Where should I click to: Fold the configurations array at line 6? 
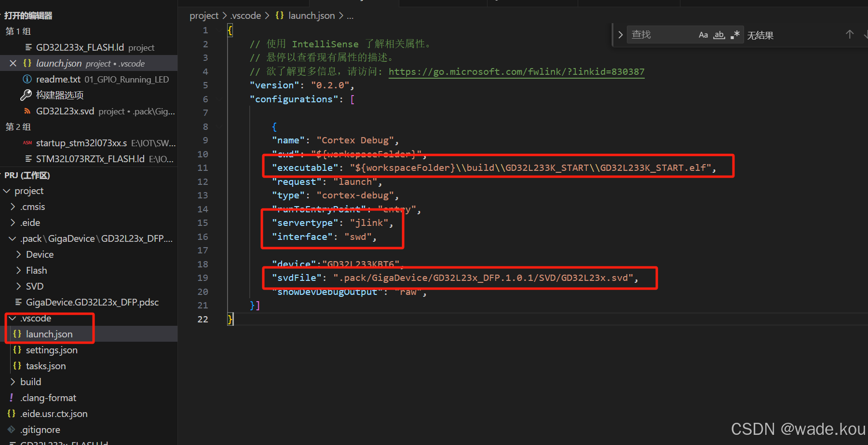[220, 99]
